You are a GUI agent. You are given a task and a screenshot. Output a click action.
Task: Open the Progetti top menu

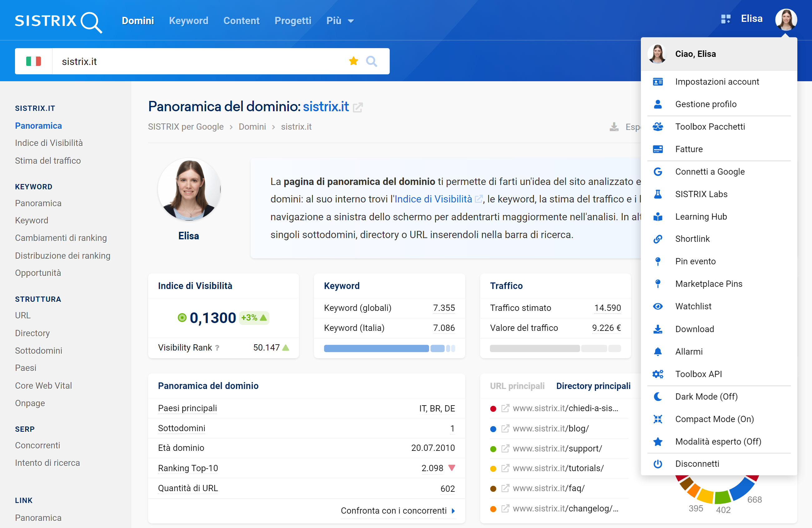pyautogui.click(x=293, y=21)
